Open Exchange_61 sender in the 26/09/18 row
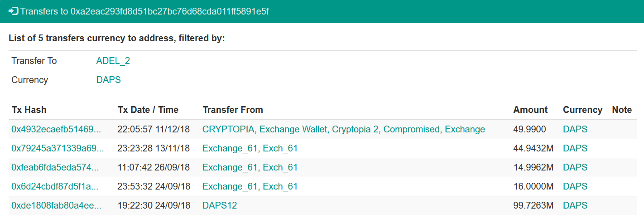Viewport: 644px width, 219px height. (250, 167)
